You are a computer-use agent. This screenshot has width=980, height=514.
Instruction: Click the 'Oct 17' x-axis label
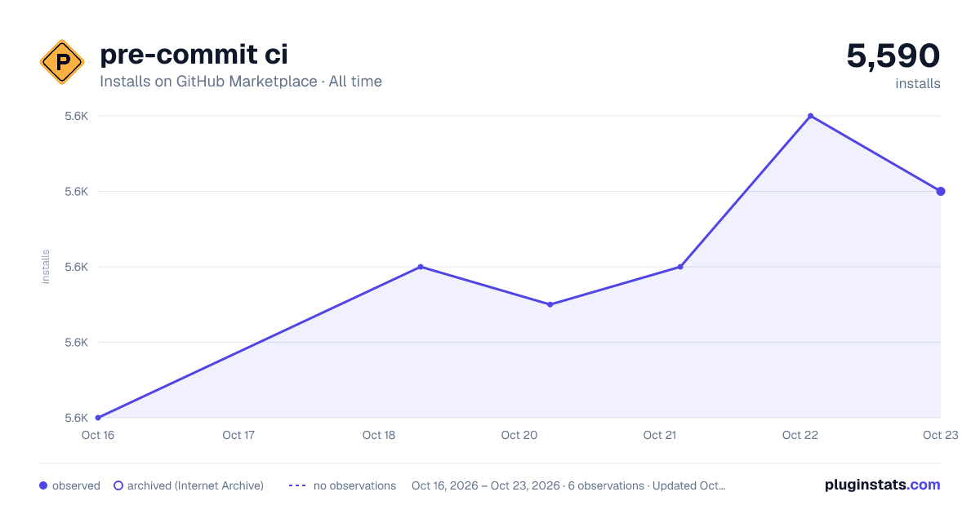238,436
